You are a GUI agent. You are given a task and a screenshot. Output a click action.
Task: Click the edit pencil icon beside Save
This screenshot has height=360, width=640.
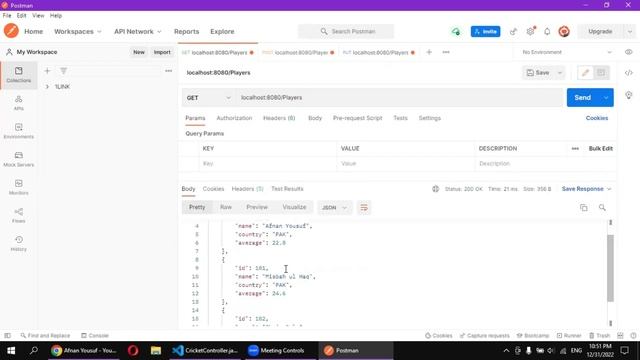click(x=585, y=73)
